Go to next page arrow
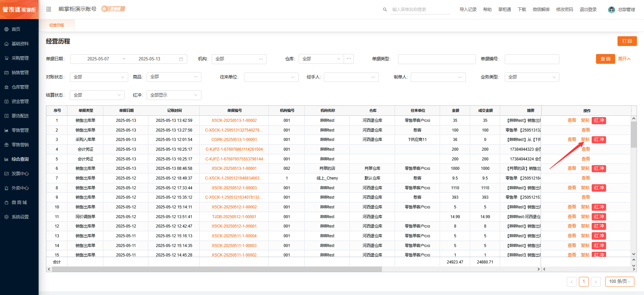This screenshot has height=295, width=644. pyautogui.click(x=596, y=282)
